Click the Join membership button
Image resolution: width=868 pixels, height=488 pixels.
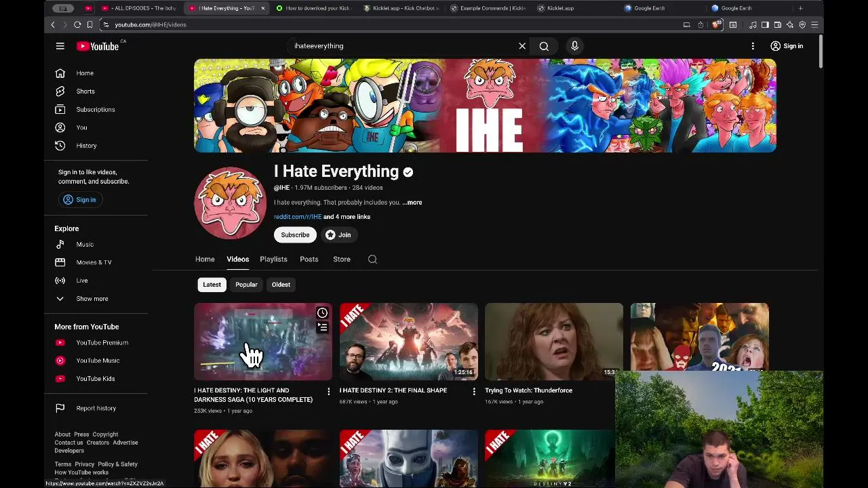tap(338, 235)
